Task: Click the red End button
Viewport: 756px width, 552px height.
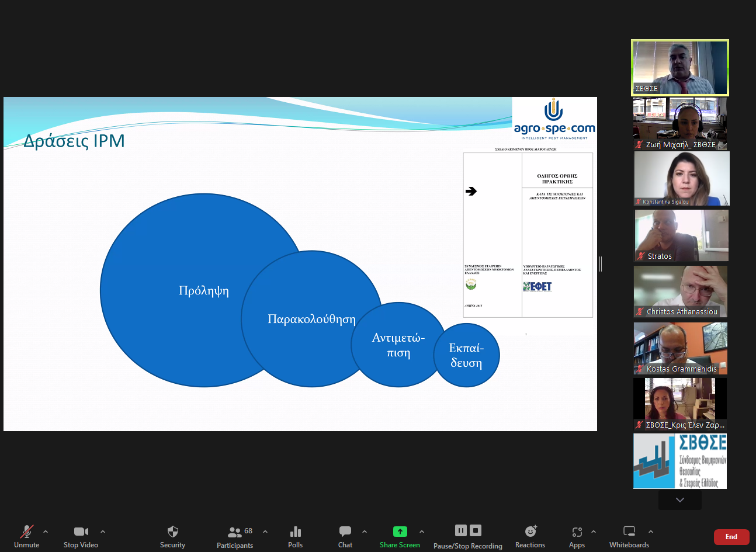Action: [x=731, y=537]
